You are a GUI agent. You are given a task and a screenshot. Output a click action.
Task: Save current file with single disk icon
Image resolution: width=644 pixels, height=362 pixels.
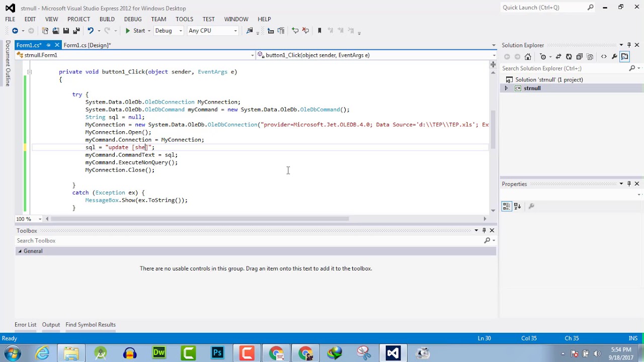coord(66,31)
